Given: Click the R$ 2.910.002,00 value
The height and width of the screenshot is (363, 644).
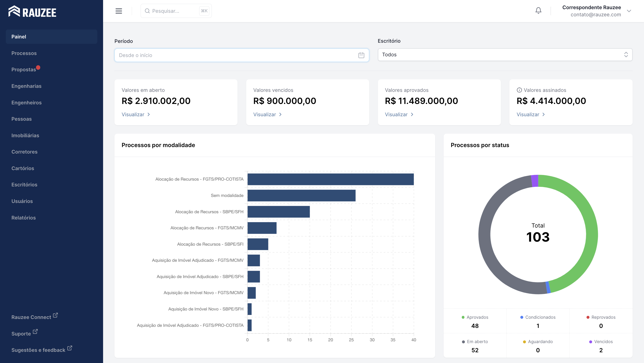Looking at the screenshot, I should point(156,101).
